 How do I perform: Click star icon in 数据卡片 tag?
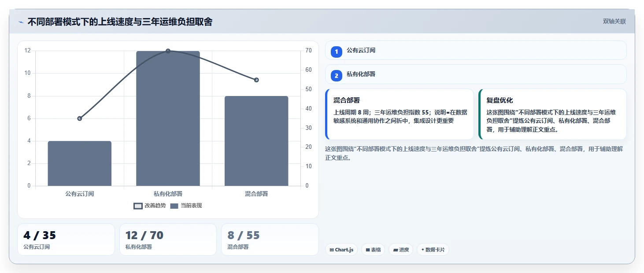[423, 250]
